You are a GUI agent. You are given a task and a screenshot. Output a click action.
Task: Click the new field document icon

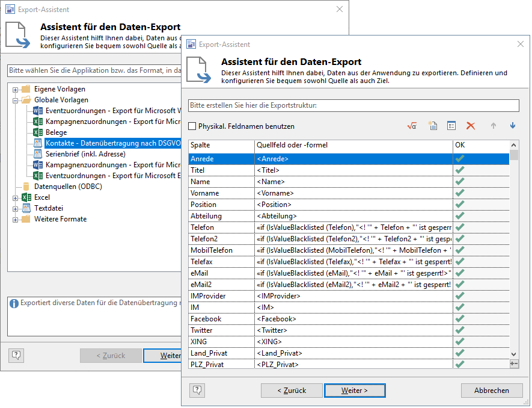(432, 126)
